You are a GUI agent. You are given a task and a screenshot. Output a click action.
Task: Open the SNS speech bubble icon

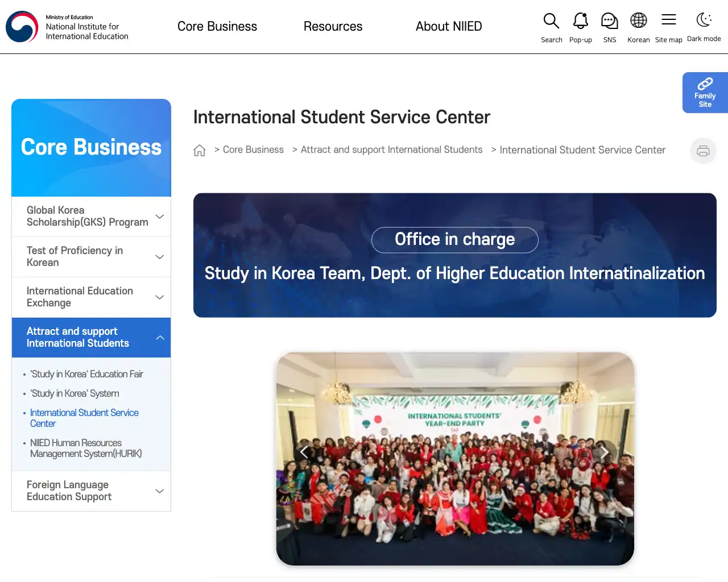pos(610,21)
